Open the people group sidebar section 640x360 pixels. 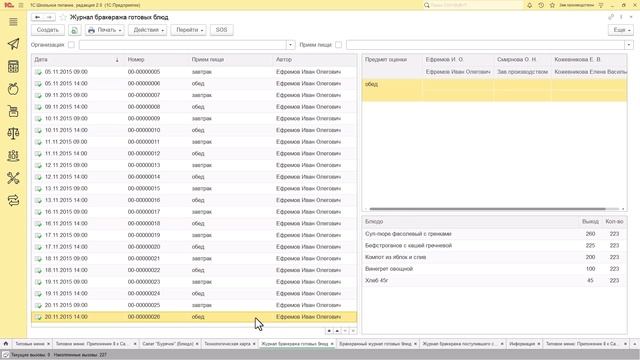pos(13,156)
